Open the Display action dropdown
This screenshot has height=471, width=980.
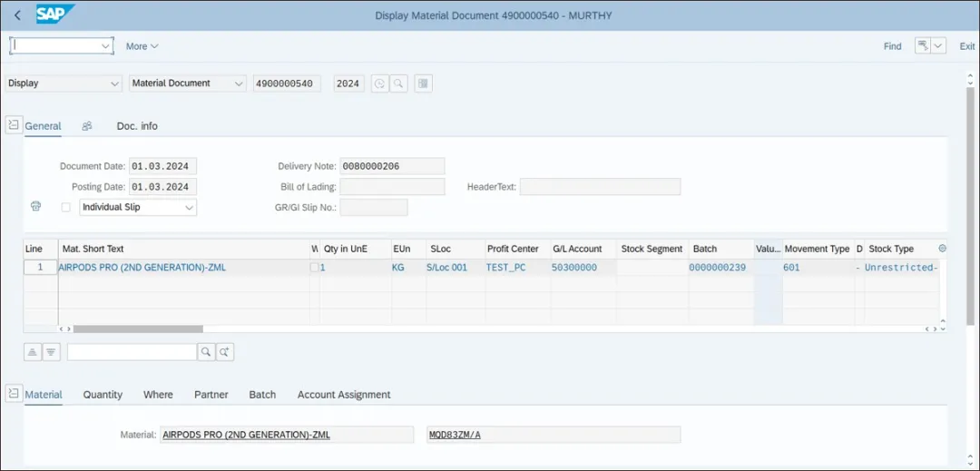click(x=114, y=83)
